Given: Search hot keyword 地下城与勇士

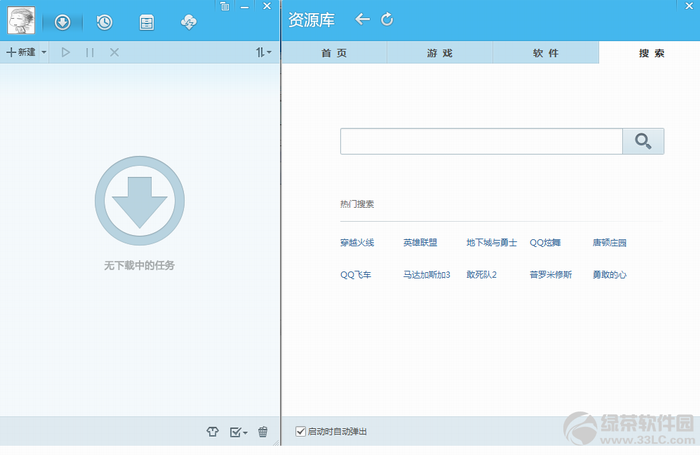Looking at the screenshot, I should pos(492,242).
